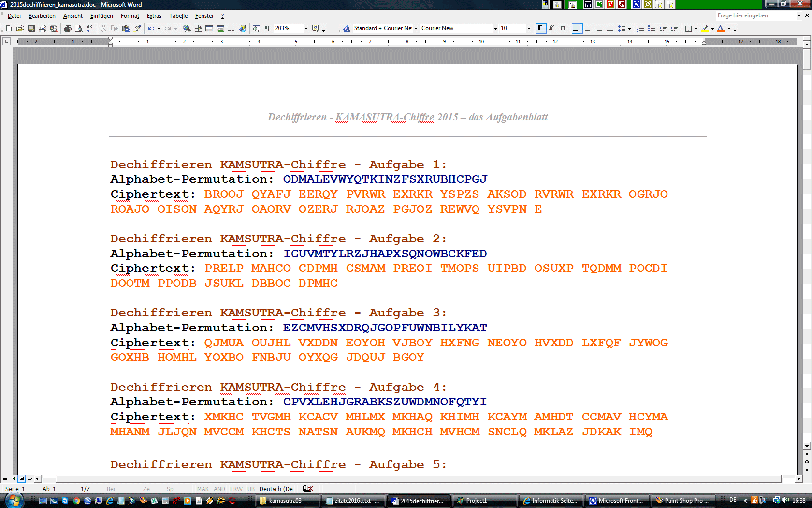Switch to Paint Shop Pro taskbar window

pyautogui.click(x=682, y=501)
